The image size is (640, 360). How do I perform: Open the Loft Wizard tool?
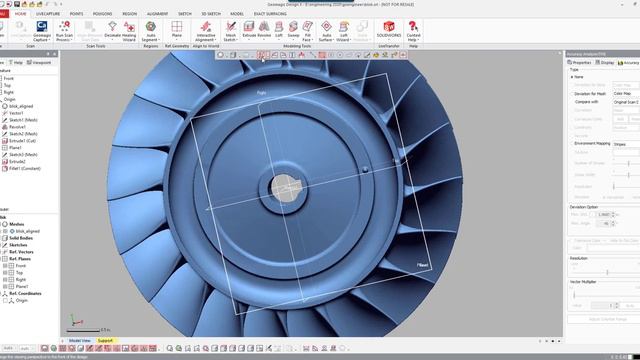coord(344,31)
